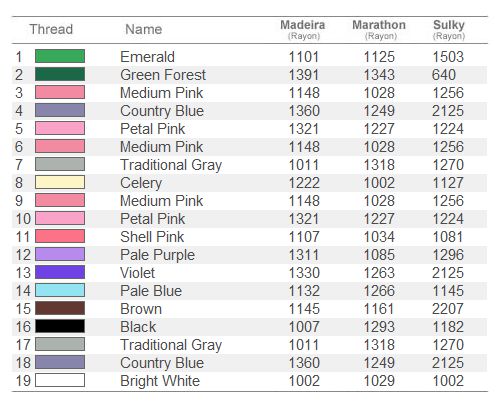Screen dimensions: 500x402
Task: Select Marathon code 1263 for Violet
Action: pyautogui.click(x=379, y=273)
